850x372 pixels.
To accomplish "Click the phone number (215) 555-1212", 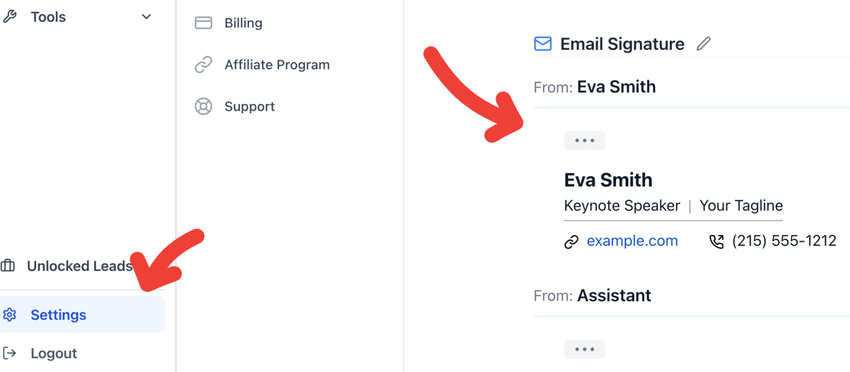I will tap(784, 241).
